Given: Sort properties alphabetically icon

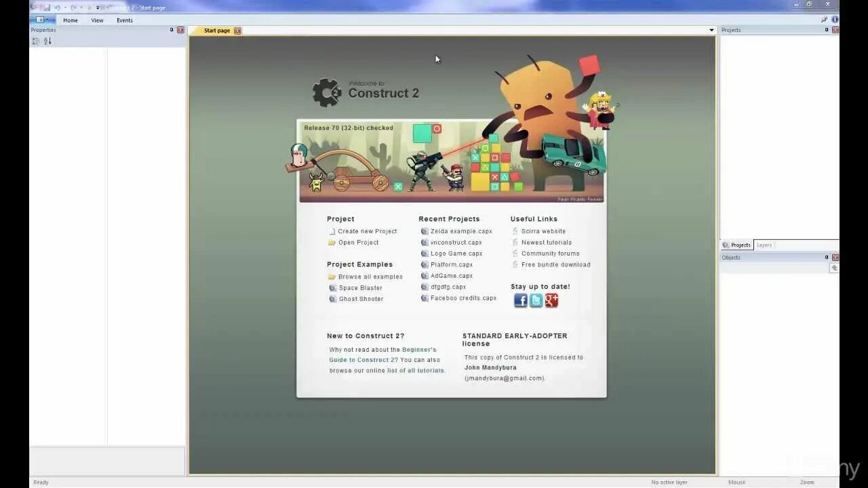Looking at the screenshot, I should (47, 41).
